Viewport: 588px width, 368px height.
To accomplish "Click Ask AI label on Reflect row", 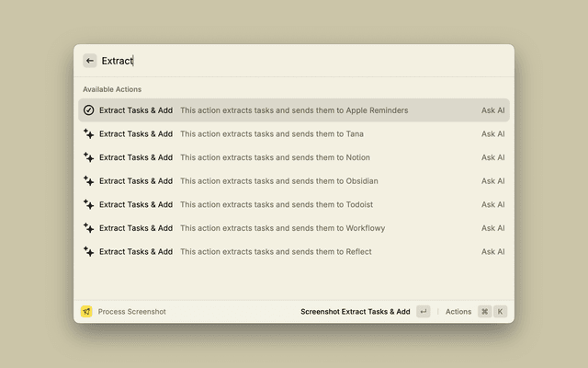I will click(492, 251).
